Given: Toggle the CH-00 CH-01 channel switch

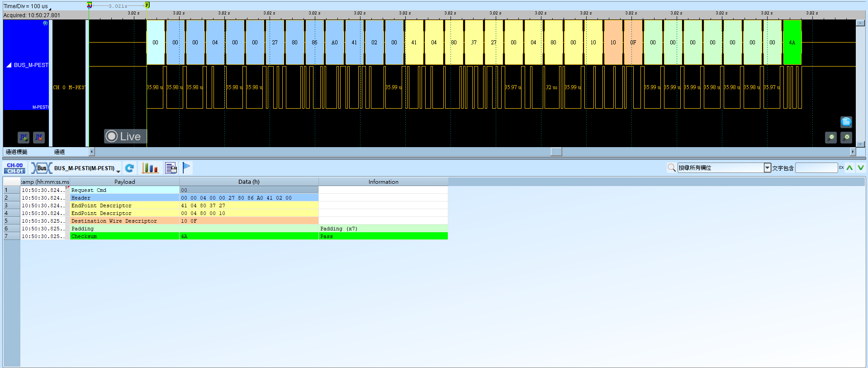Looking at the screenshot, I should [x=15, y=168].
